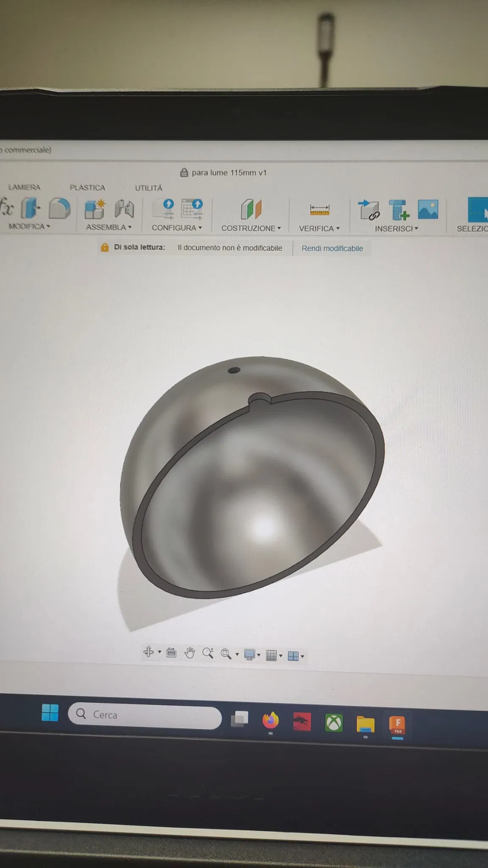Open the Display Settings dropdown arrow
Image resolution: width=488 pixels, height=868 pixels.
(x=258, y=655)
